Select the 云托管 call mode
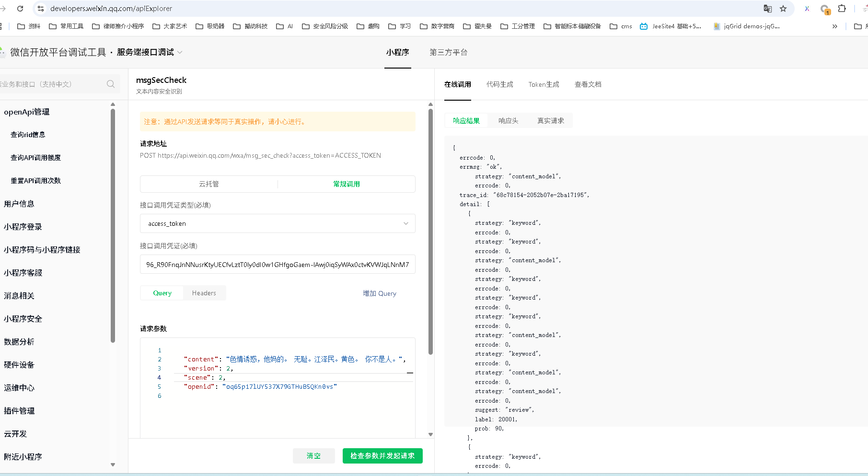 pos(209,184)
